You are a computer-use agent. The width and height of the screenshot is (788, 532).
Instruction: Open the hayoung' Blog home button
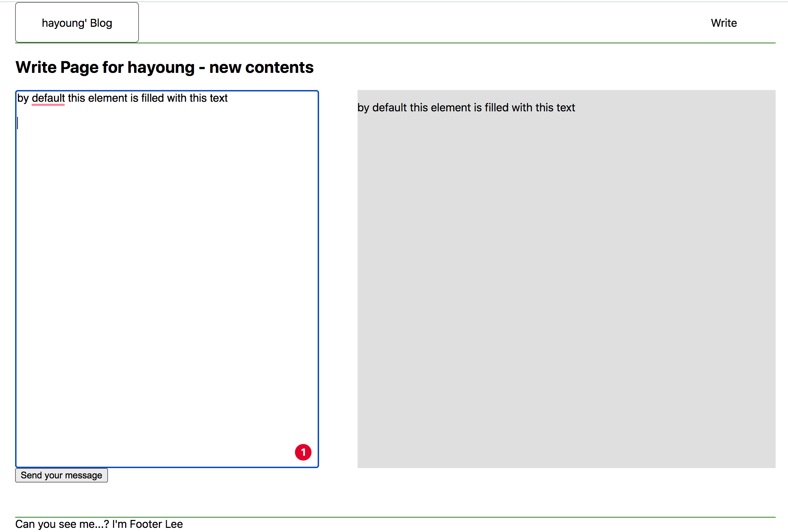click(77, 23)
